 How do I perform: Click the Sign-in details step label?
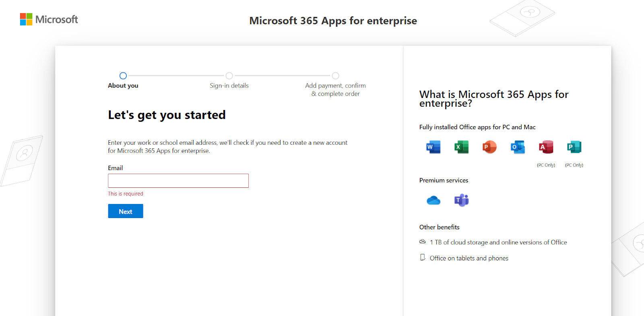coord(229,85)
